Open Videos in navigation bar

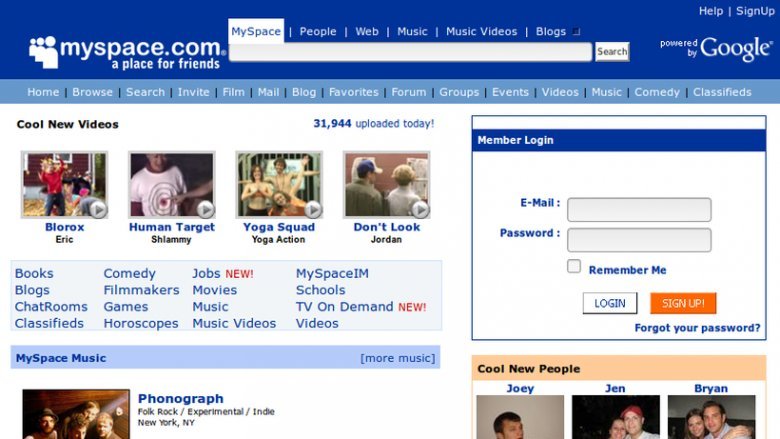(560, 92)
